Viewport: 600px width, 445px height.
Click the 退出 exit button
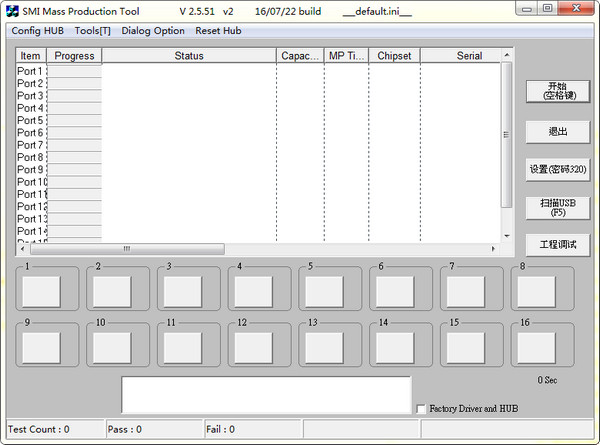tap(558, 132)
